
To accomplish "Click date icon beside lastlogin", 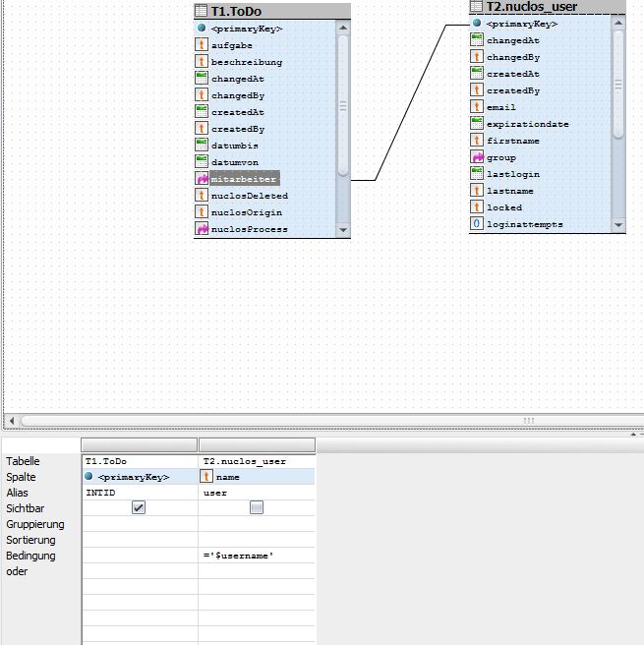I will 477,173.
